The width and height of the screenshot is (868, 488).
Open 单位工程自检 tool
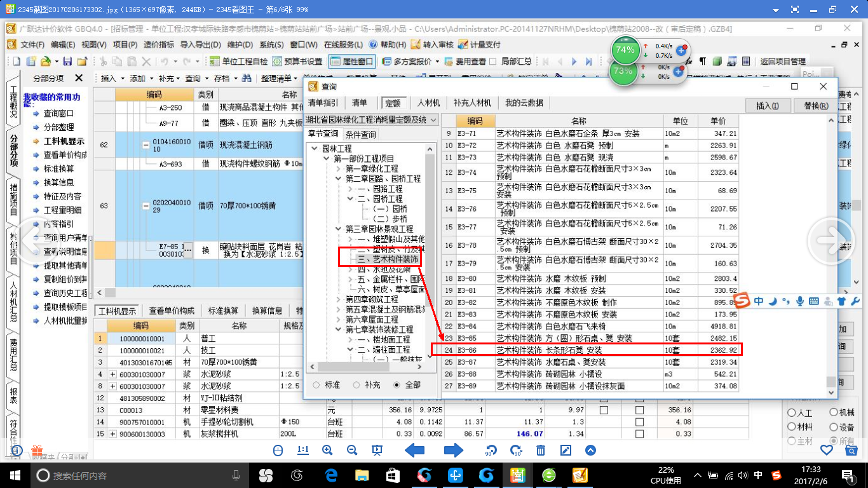239,62
